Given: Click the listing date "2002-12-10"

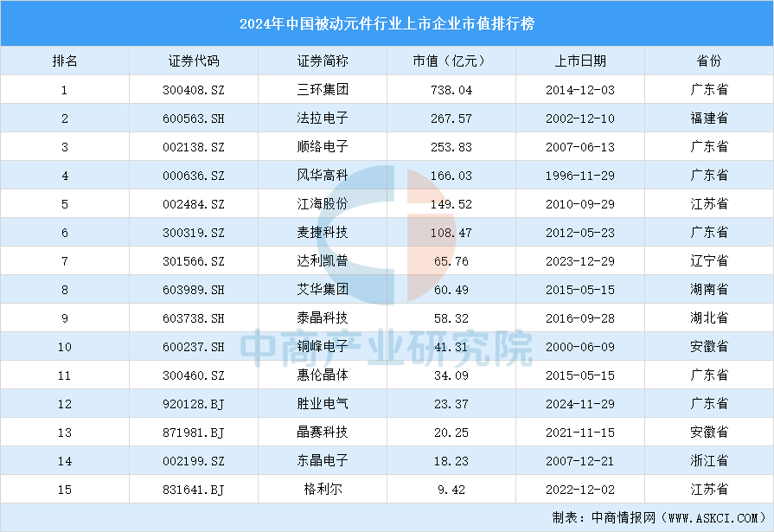Looking at the screenshot, I should point(580,119).
